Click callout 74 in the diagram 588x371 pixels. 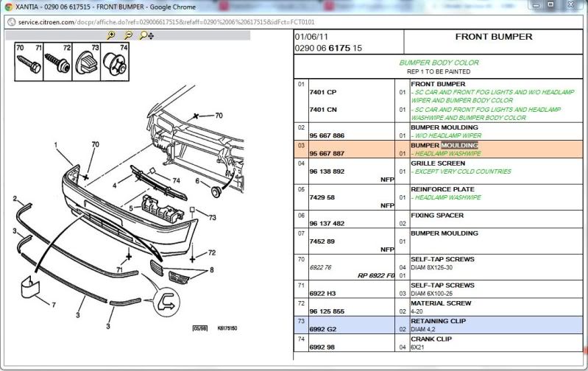(x=176, y=180)
